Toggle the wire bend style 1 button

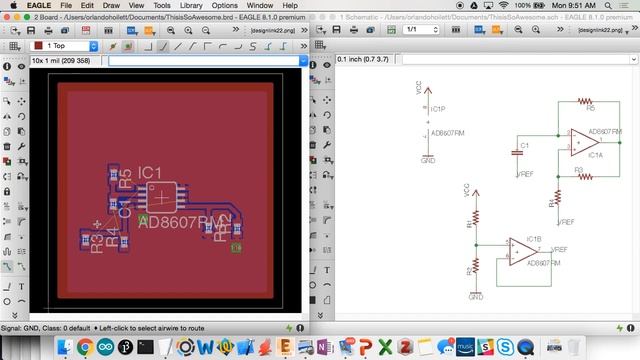163,47
